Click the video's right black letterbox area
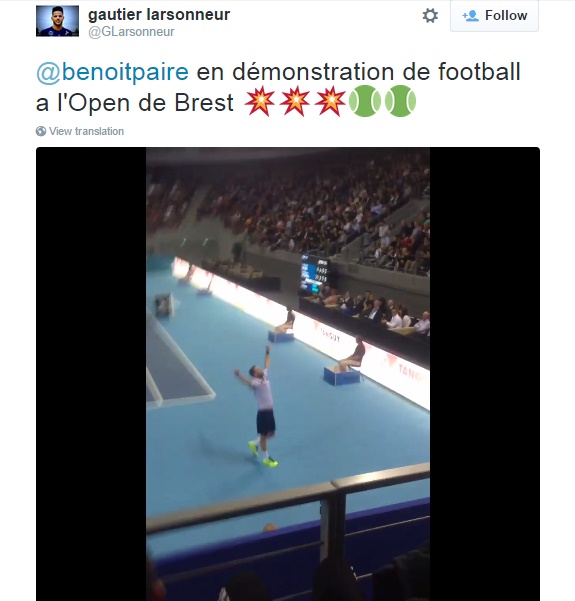 [x=485, y=374]
